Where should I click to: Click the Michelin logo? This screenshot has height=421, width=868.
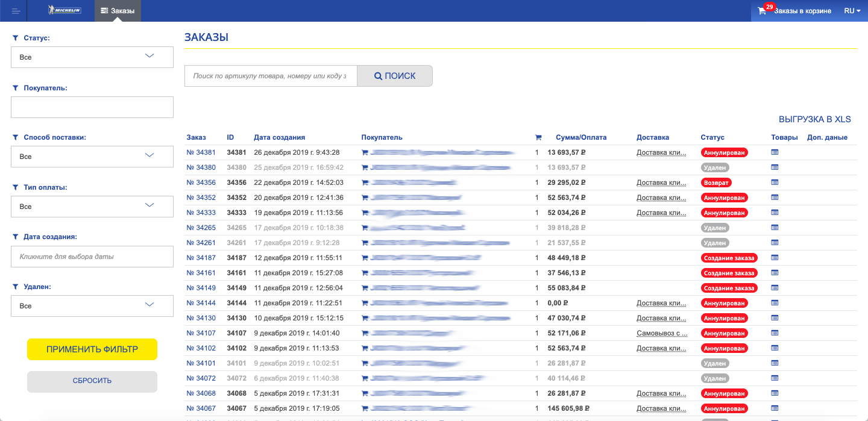tap(64, 11)
